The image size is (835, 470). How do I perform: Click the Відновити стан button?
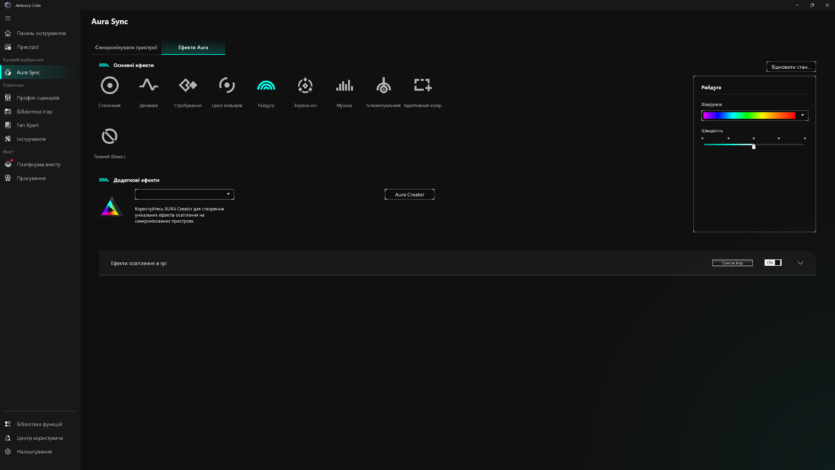point(791,67)
